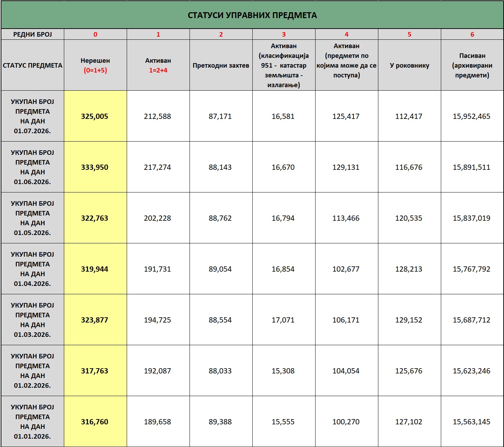Click the У роковнику value 128,213
Screen dimensions: 504x447
tap(409, 269)
